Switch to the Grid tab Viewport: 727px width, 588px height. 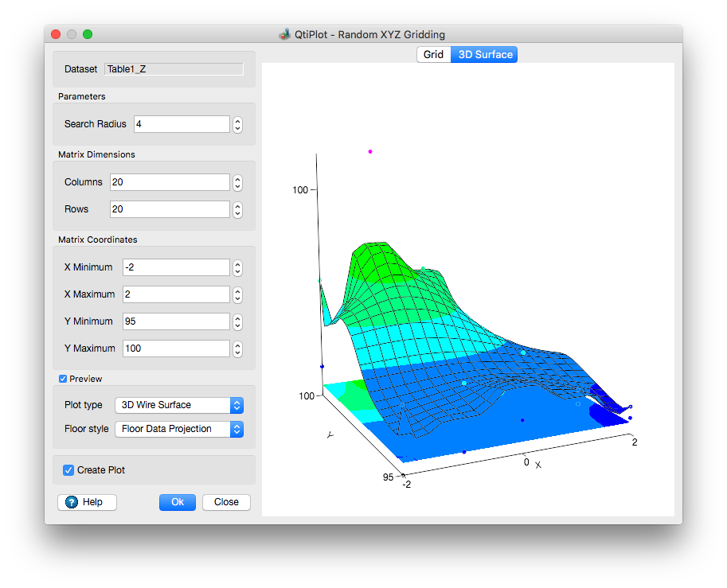pos(433,55)
